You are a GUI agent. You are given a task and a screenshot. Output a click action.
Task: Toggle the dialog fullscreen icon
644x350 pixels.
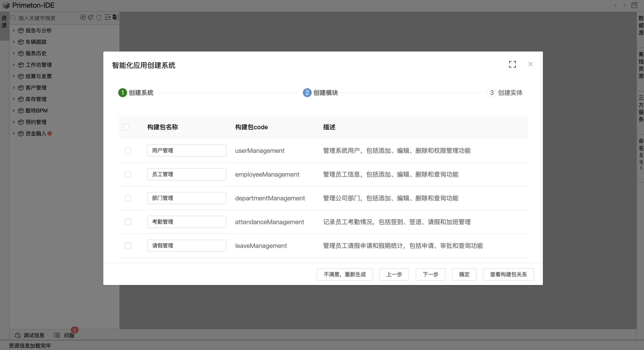click(x=512, y=64)
